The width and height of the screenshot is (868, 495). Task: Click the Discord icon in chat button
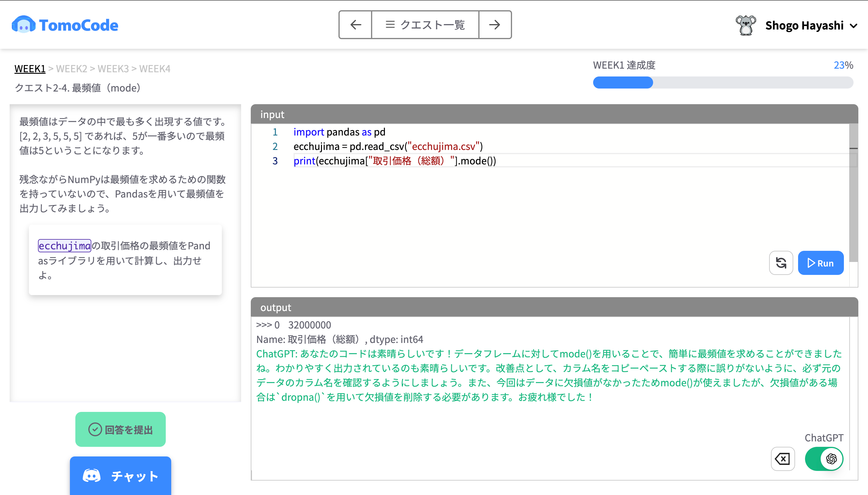pyautogui.click(x=92, y=476)
